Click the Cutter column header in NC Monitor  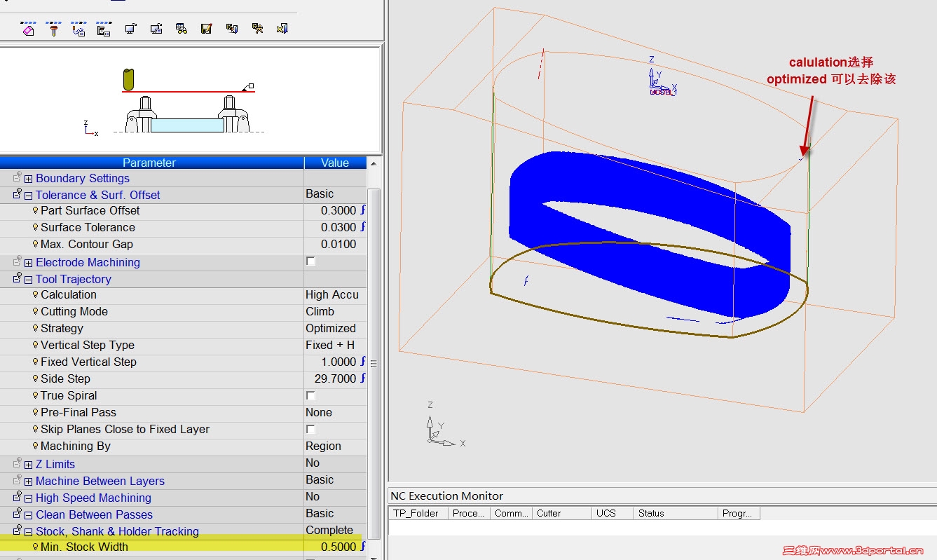(x=562, y=513)
